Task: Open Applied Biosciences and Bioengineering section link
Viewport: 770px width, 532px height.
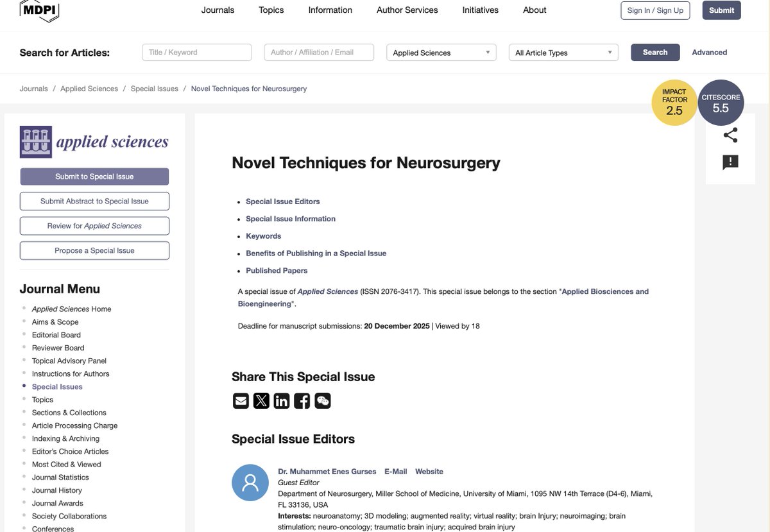Action: coord(443,298)
